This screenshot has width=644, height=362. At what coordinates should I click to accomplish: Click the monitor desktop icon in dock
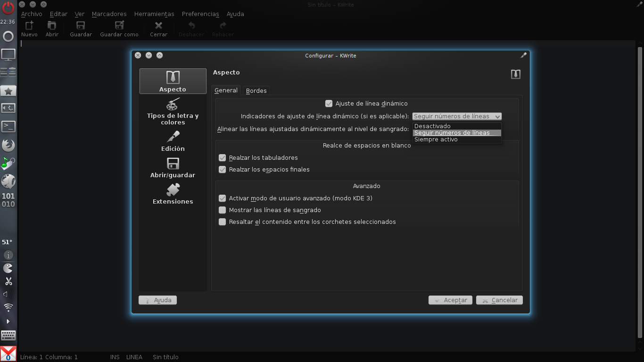pos(8,55)
